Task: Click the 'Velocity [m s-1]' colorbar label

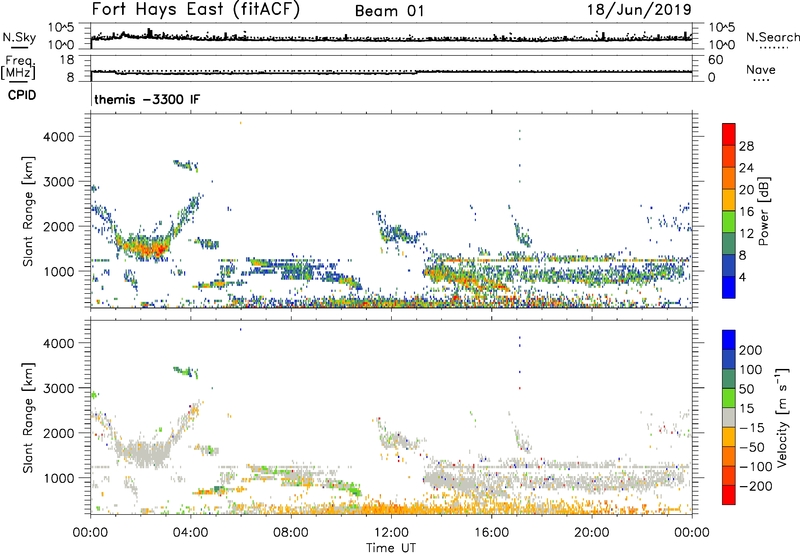Action: point(782,417)
